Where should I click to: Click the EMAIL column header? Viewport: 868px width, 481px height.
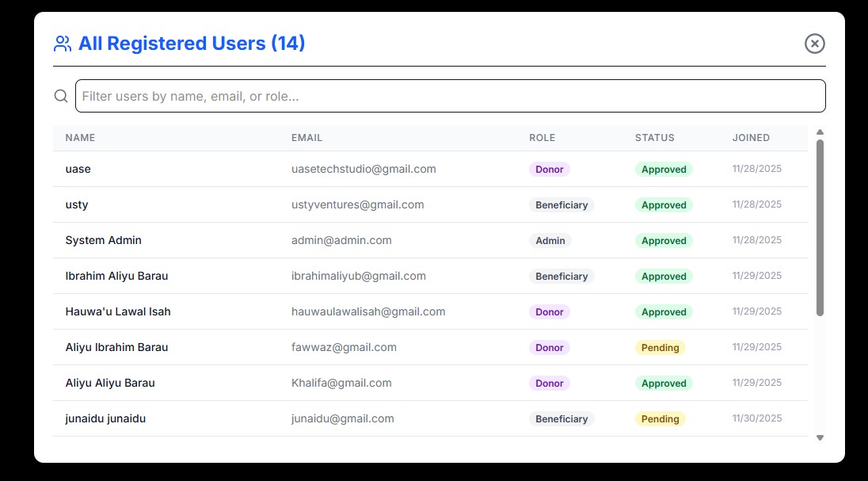[x=306, y=138]
